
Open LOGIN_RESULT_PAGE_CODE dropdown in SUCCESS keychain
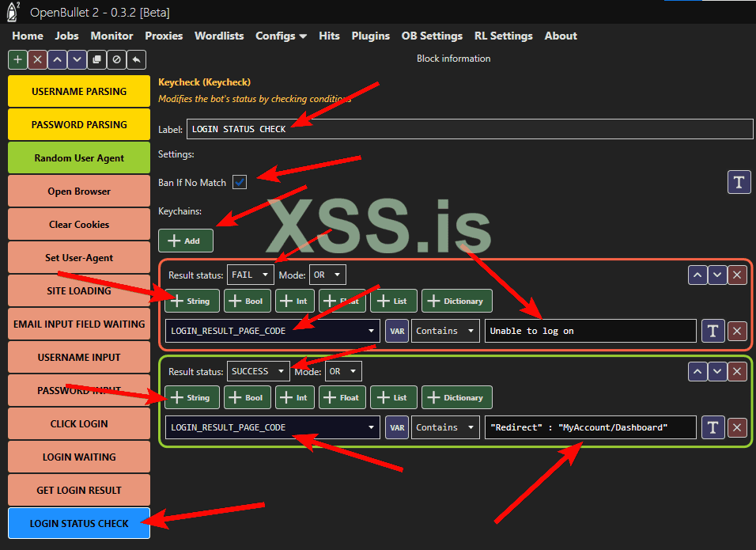[272, 427]
